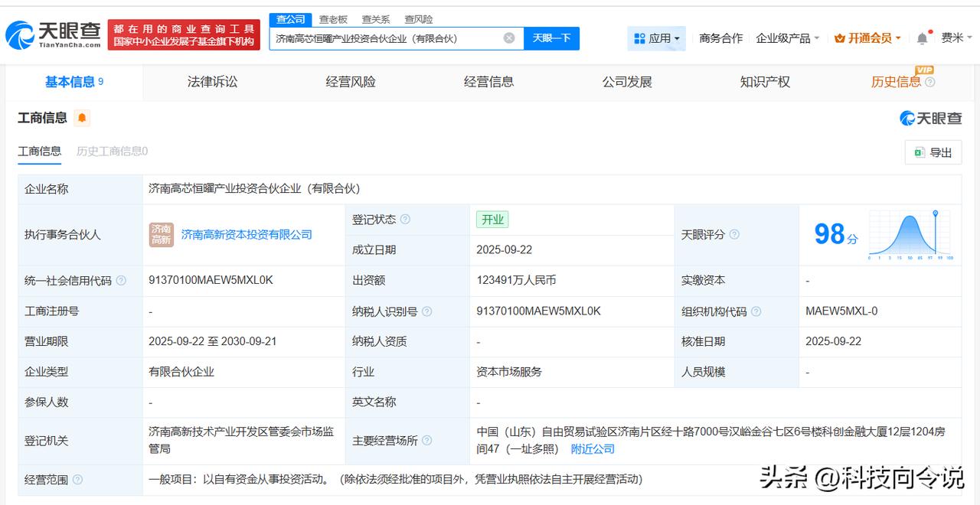Click help icon beside 统一社会信用代码
Screen dimensions: 980x505
121,281
